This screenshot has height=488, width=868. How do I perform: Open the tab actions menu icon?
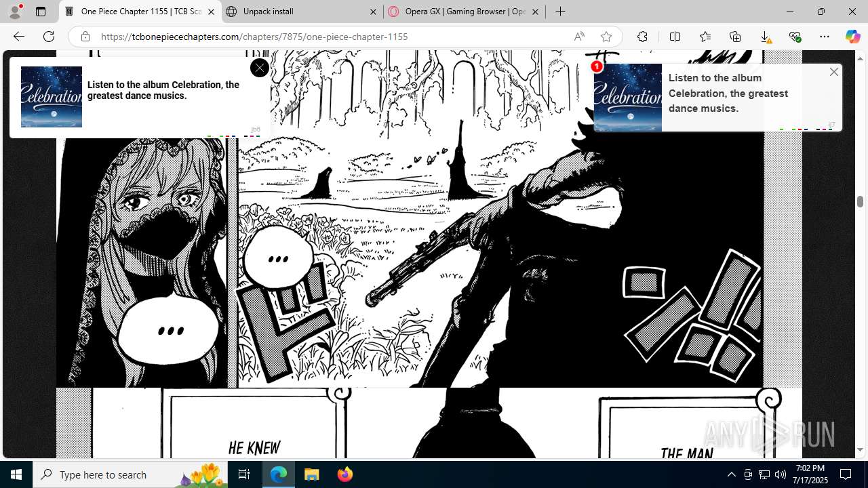[x=41, y=12]
